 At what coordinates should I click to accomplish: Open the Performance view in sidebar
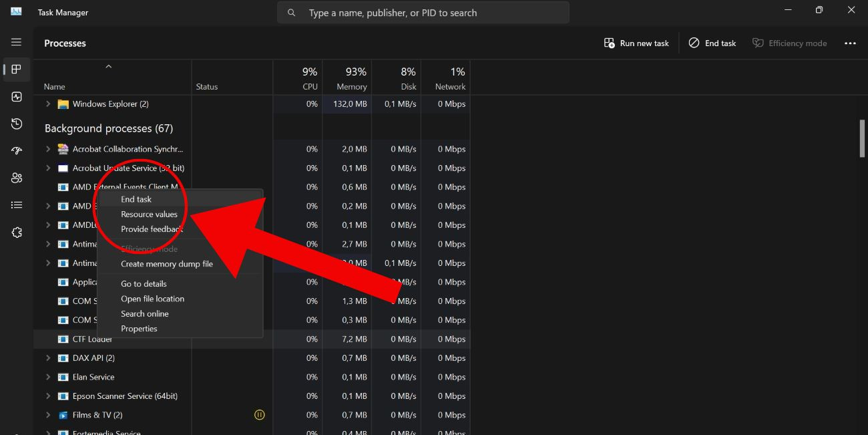pyautogui.click(x=16, y=96)
